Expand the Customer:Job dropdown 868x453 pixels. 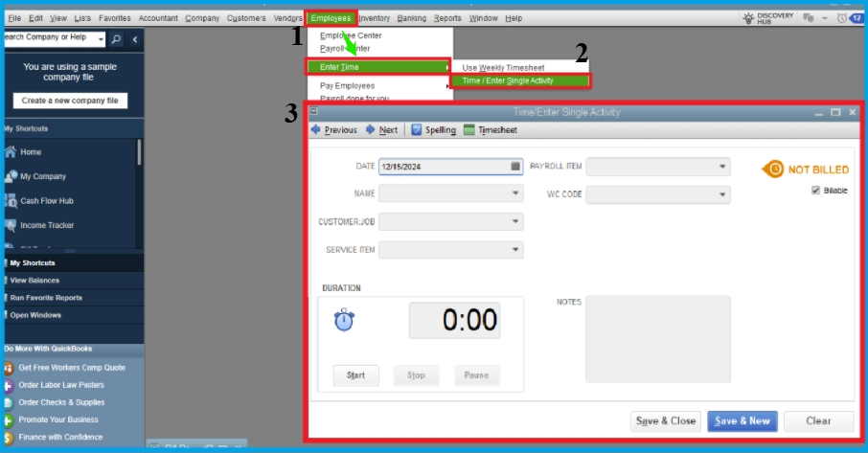pyautogui.click(x=515, y=221)
